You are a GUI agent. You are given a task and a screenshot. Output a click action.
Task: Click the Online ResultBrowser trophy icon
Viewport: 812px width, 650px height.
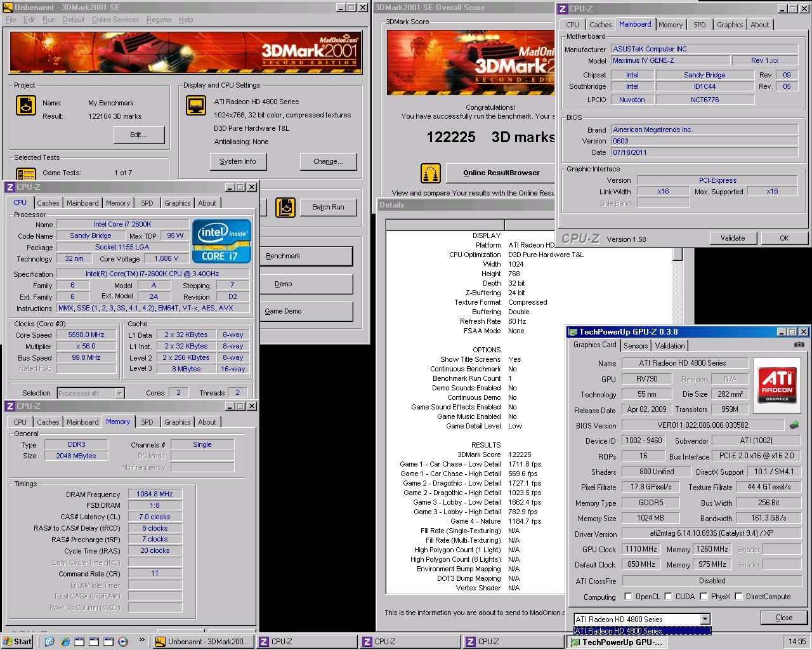tap(431, 173)
